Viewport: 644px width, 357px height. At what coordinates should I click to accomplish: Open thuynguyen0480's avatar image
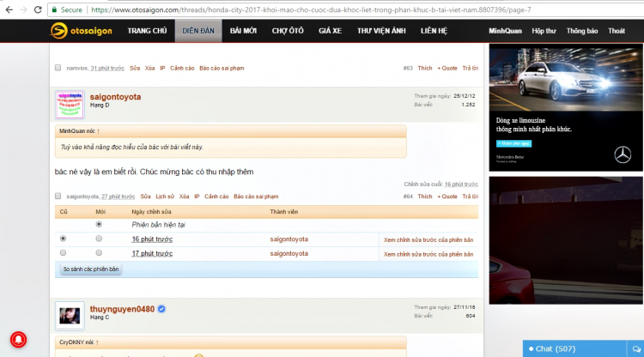(x=70, y=316)
